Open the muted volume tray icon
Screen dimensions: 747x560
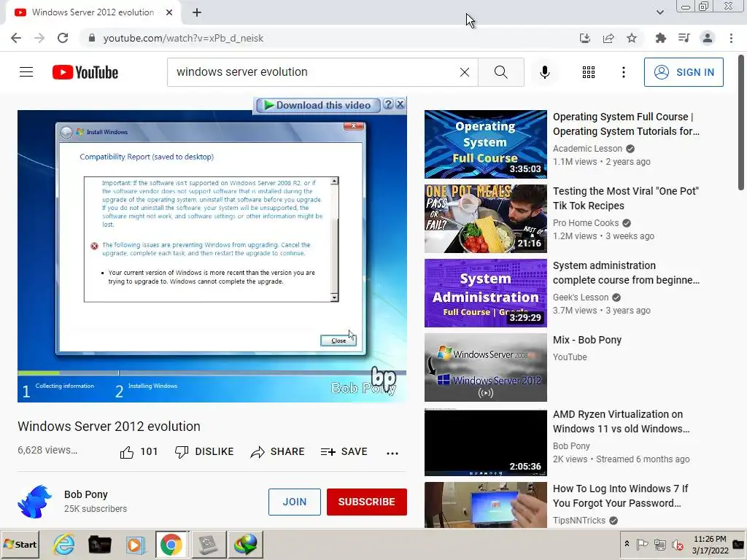tap(678, 544)
